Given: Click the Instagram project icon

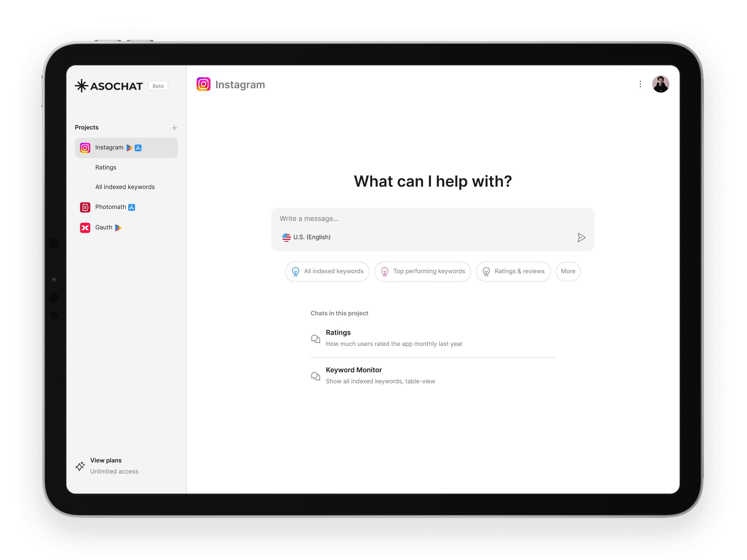Looking at the screenshot, I should [85, 148].
